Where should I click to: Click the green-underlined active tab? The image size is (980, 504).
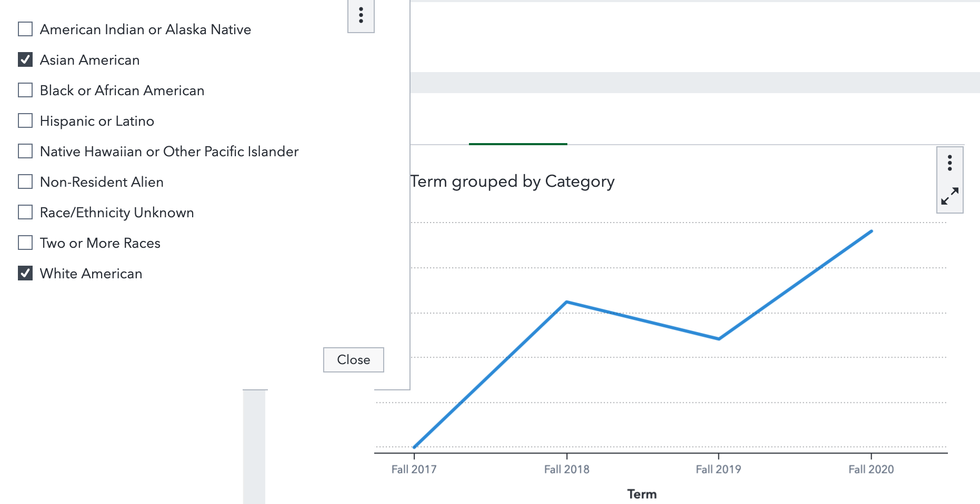tap(518, 134)
